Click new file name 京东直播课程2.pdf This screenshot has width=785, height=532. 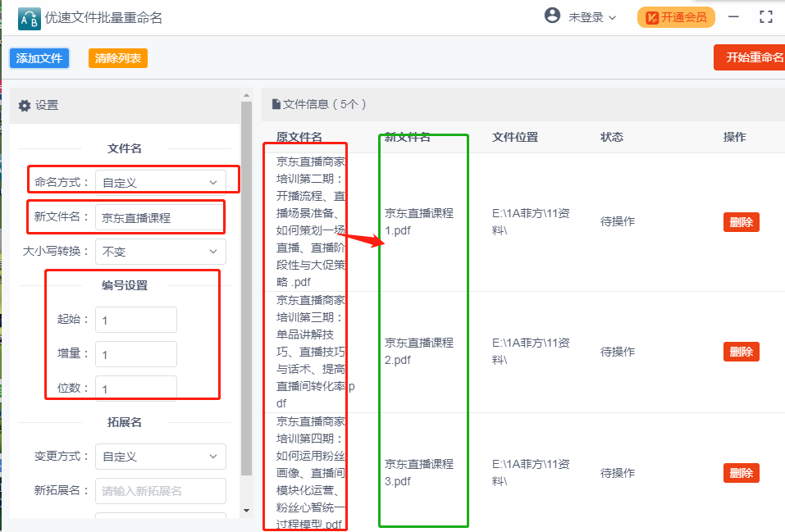(419, 352)
